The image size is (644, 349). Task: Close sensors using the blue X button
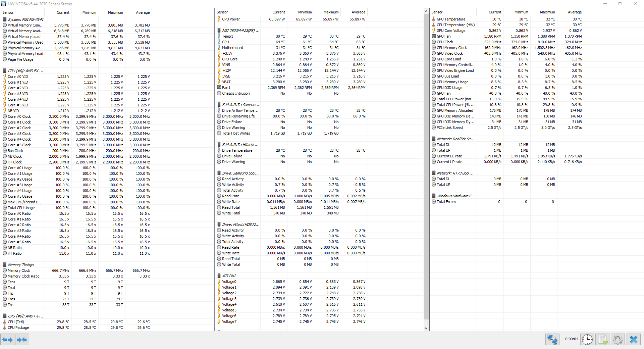(634, 340)
